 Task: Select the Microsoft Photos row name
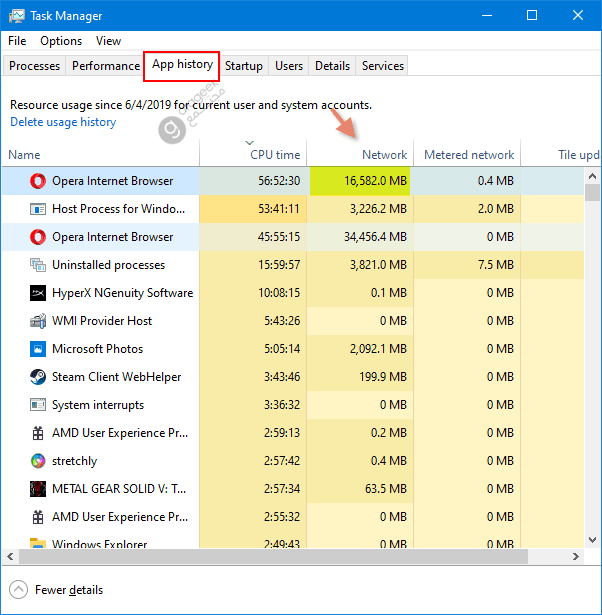97,349
